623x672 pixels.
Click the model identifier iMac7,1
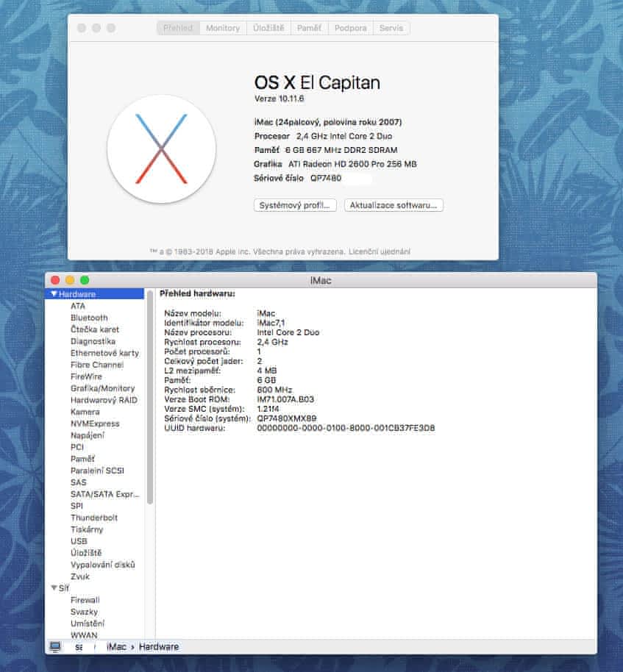coord(271,323)
